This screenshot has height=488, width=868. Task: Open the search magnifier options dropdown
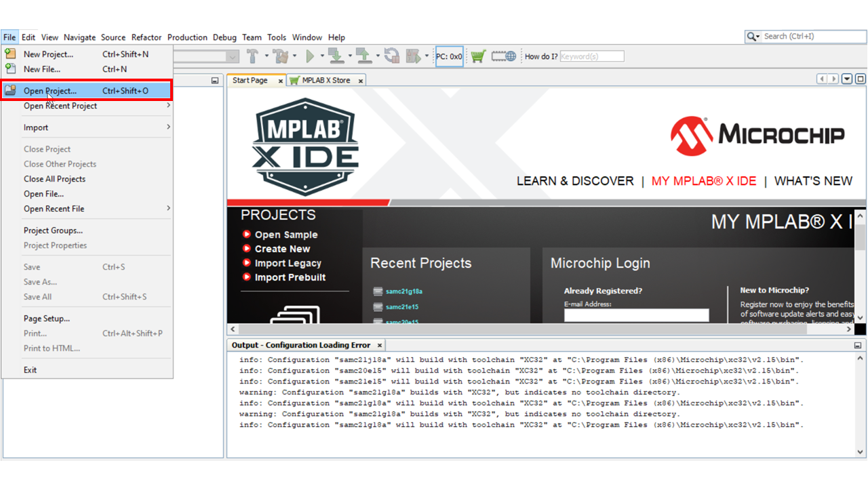coord(753,37)
